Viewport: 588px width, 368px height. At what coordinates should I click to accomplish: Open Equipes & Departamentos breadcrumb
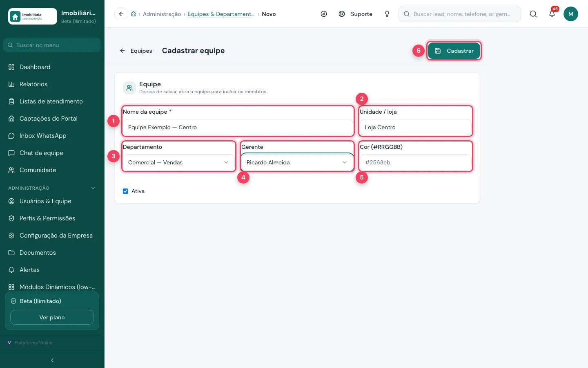pos(221,14)
